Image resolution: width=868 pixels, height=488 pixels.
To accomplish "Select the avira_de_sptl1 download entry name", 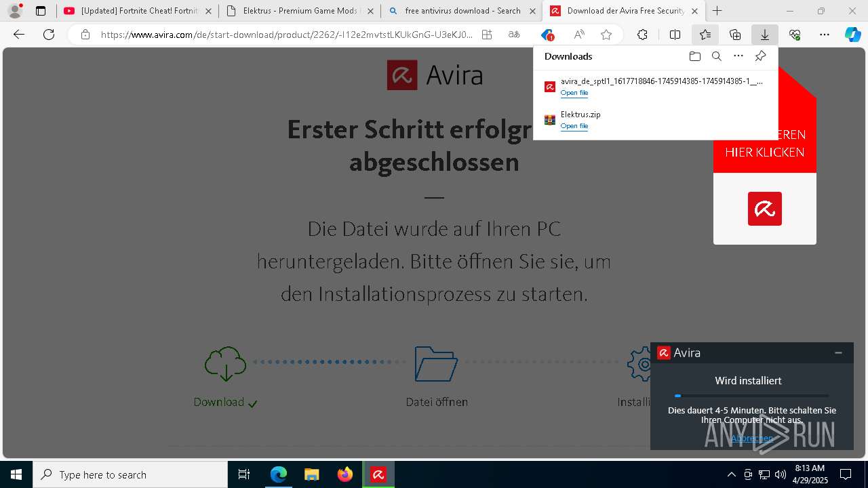I will coord(662,81).
